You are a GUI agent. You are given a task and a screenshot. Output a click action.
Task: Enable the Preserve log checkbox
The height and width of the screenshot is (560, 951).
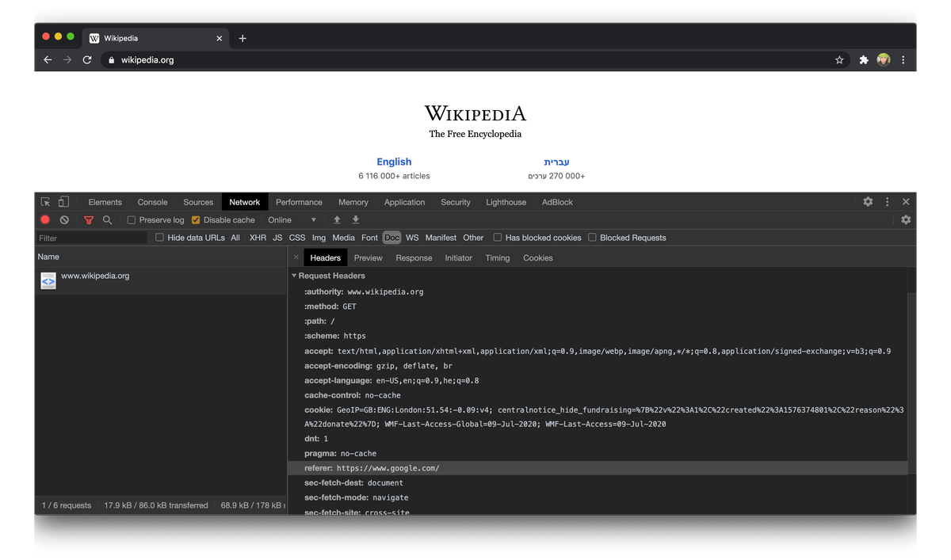132,220
